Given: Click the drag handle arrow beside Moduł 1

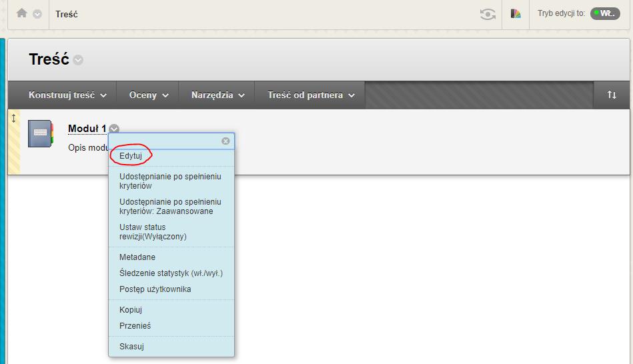Looking at the screenshot, I should pos(14,118).
